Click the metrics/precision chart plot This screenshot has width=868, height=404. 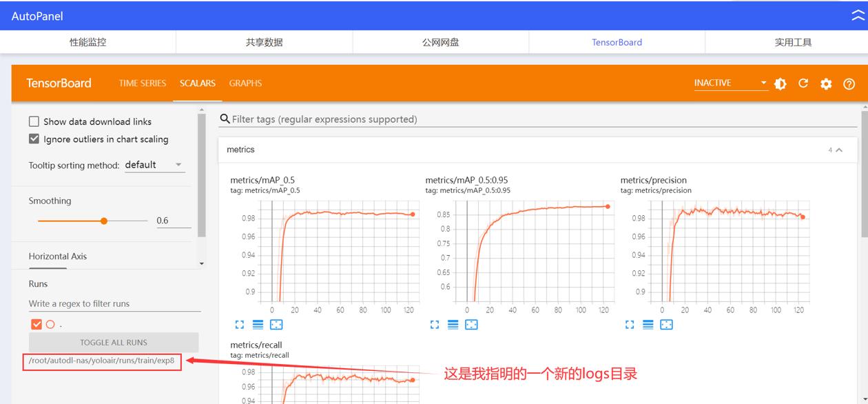[730, 252]
